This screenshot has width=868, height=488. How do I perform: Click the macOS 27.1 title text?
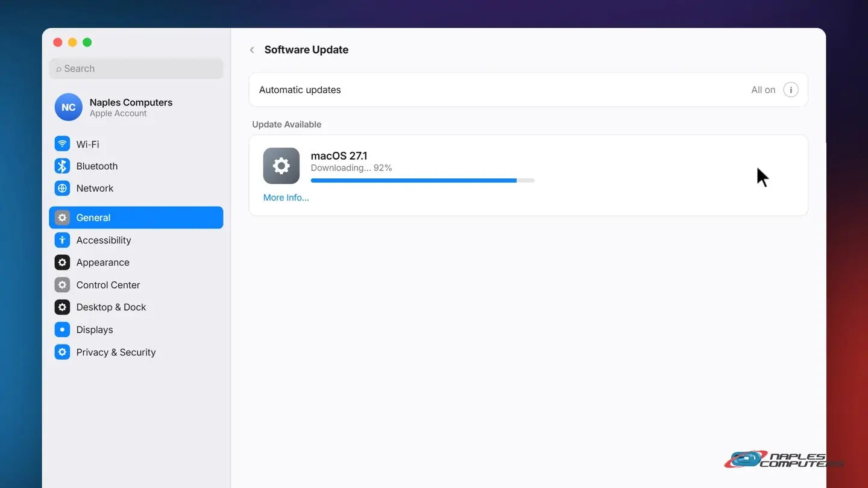point(339,156)
